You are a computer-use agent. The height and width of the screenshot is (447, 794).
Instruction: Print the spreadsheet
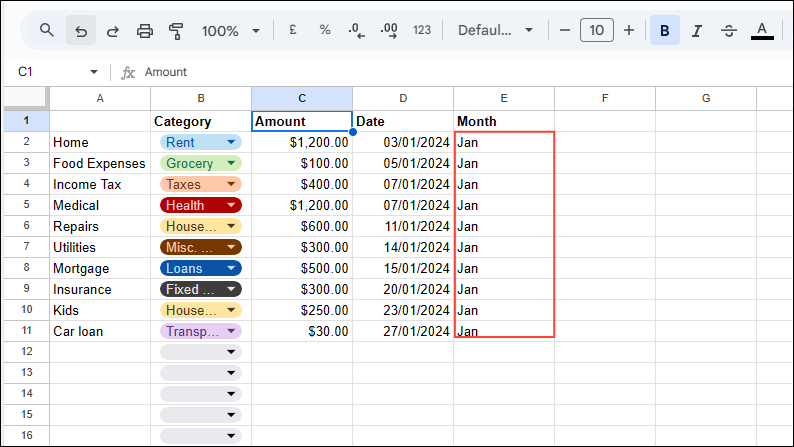coord(145,31)
